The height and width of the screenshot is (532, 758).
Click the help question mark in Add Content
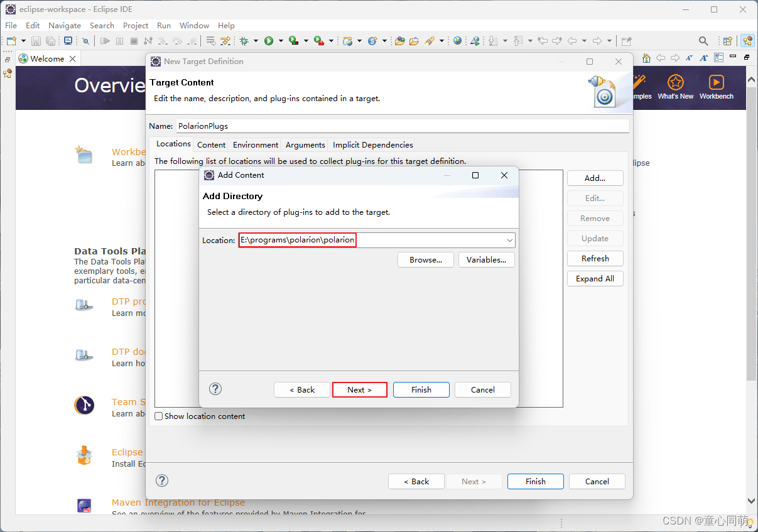(x=215, y=389)
